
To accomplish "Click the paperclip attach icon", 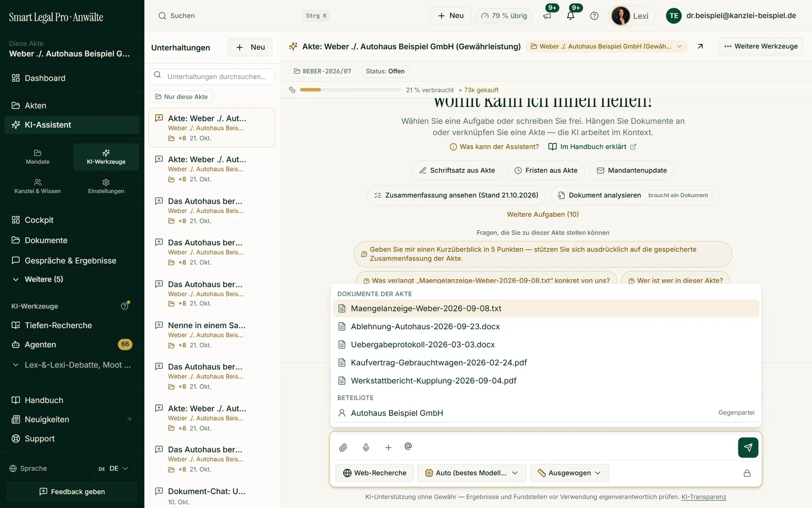I will (343, 448).
